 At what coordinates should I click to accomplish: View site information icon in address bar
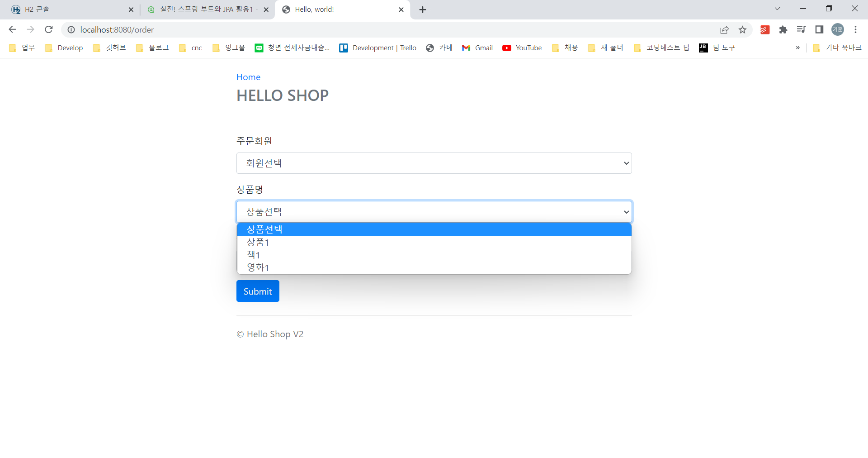71,29
